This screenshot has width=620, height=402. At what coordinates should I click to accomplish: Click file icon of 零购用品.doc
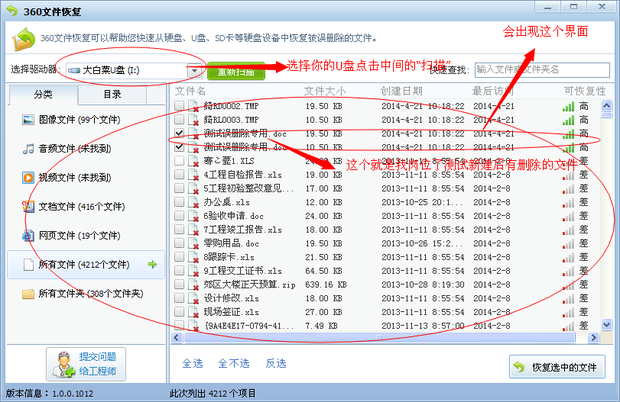[x=193, y=243]
